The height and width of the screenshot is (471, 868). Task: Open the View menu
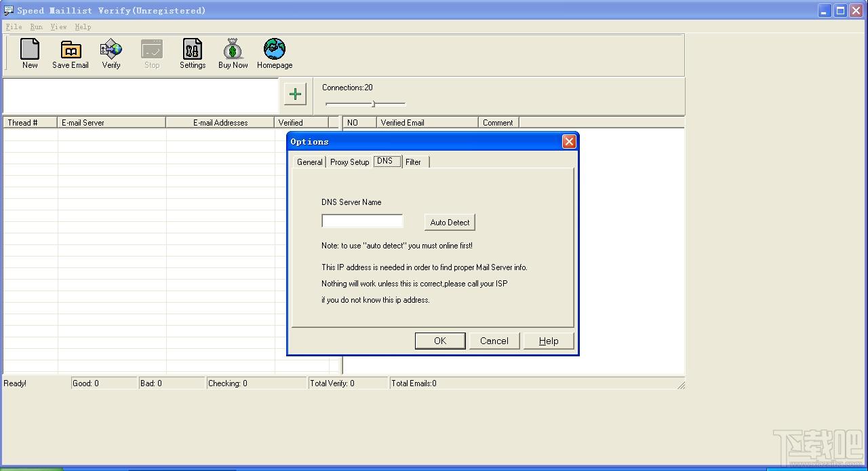58,26
